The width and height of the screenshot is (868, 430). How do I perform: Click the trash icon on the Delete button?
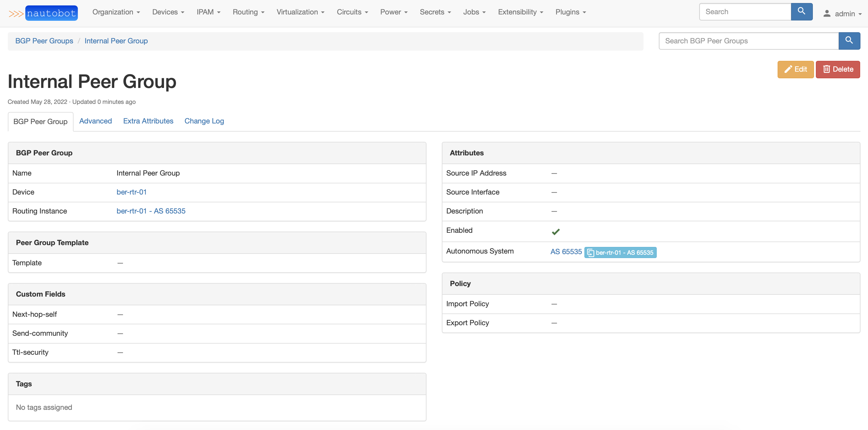(826, 69)
